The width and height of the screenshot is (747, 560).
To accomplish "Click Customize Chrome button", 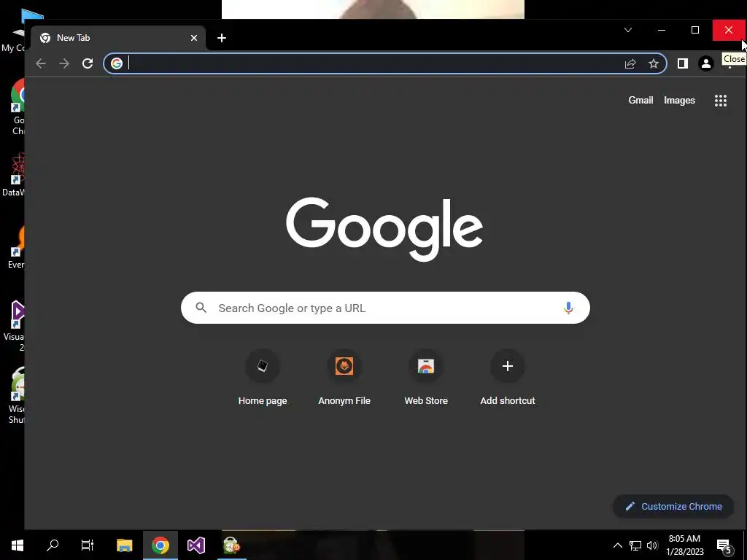I will (x=673, y=506).
